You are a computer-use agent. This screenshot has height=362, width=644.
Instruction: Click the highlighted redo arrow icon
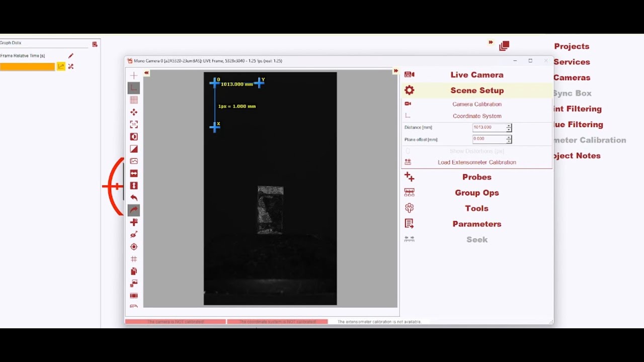[134, 210]
